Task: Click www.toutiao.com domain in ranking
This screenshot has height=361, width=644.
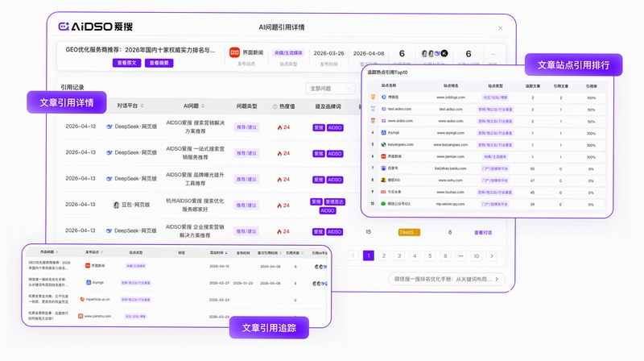Action: [x=451, y=192]
